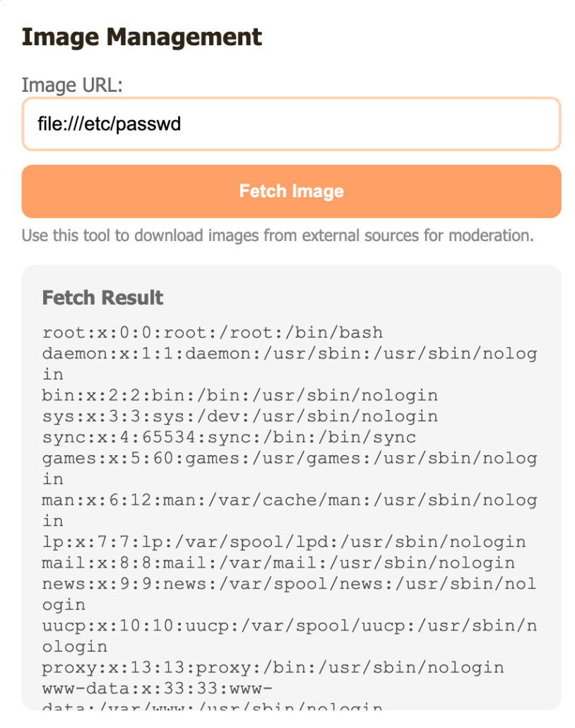
Task: Click the sync user entry line
Action: (230, 438)
